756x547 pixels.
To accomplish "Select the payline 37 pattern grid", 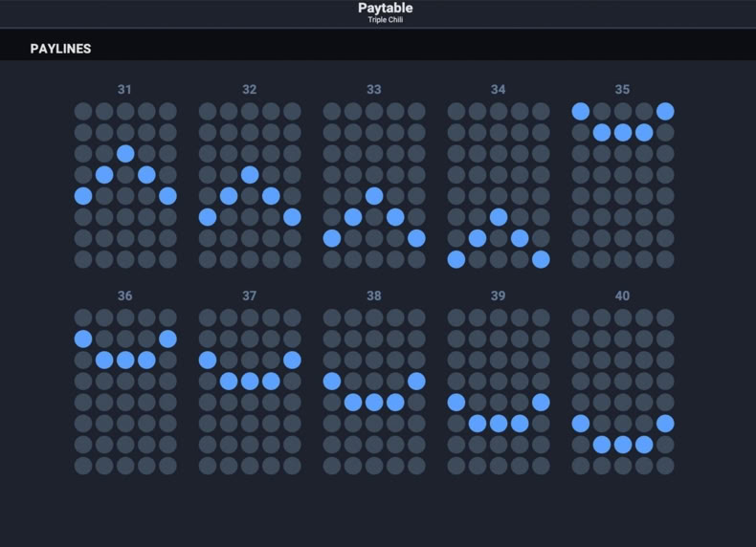I will pyautogui.click(x=250, y=392).
